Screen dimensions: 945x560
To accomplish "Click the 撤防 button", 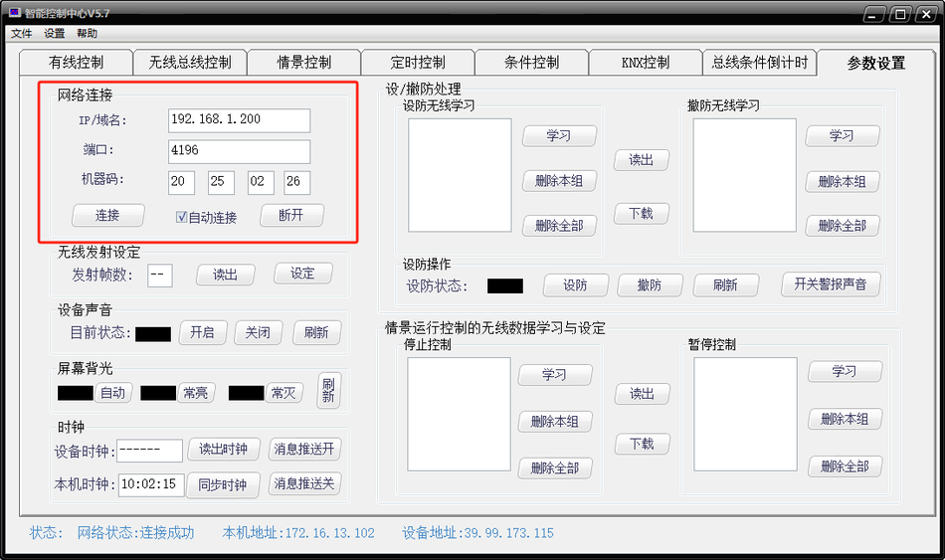I will pos(650,285).
